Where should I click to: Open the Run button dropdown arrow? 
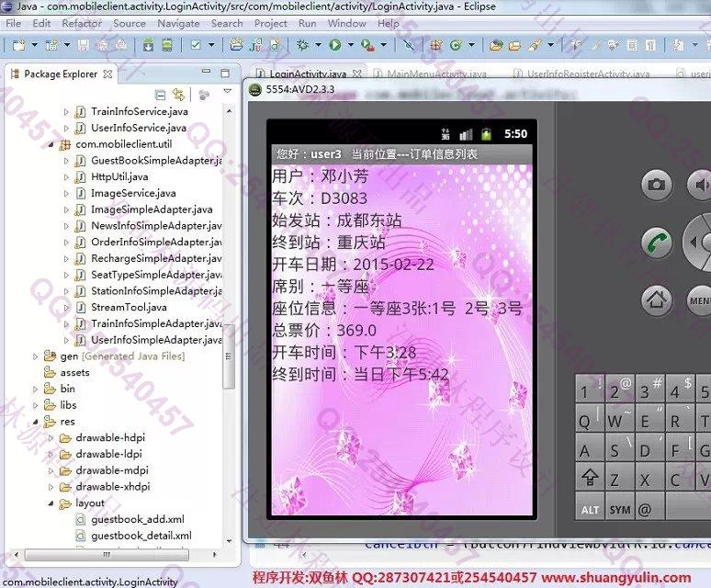(x=351, y=45)
